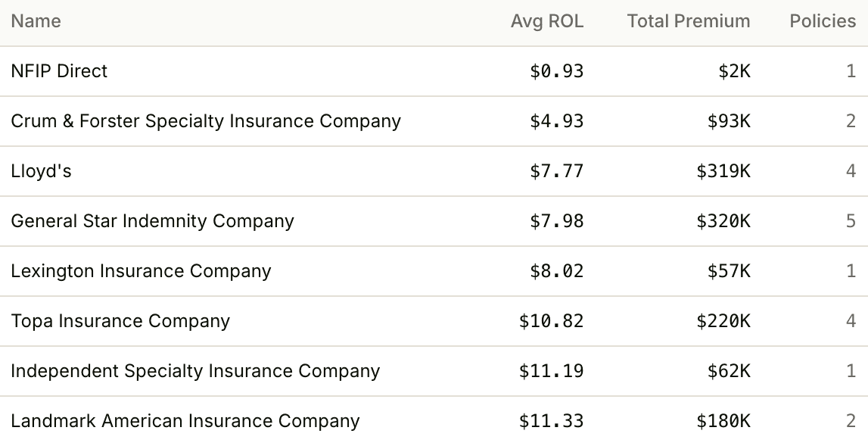Open the Lloyd's carrier row
Image resolution: width=868 pixels, height=443 pixels.
tap(434, 171)
